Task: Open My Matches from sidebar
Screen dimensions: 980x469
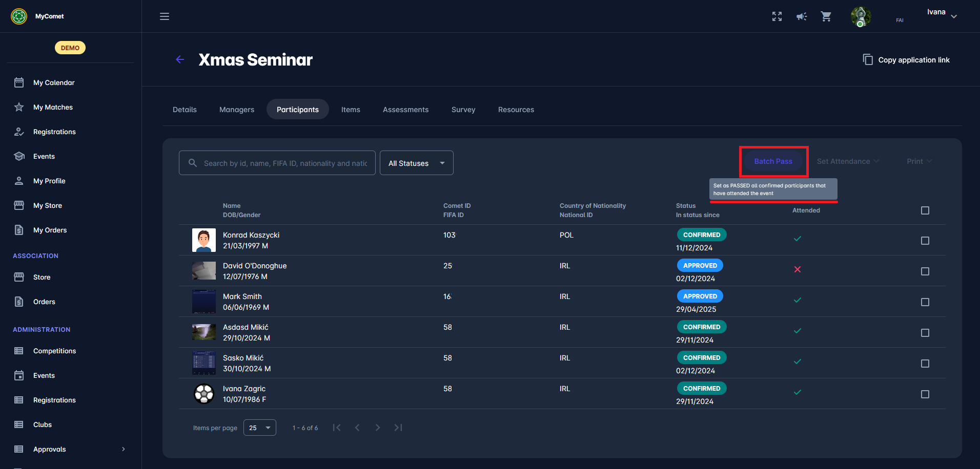Action: tap(53, 107)
